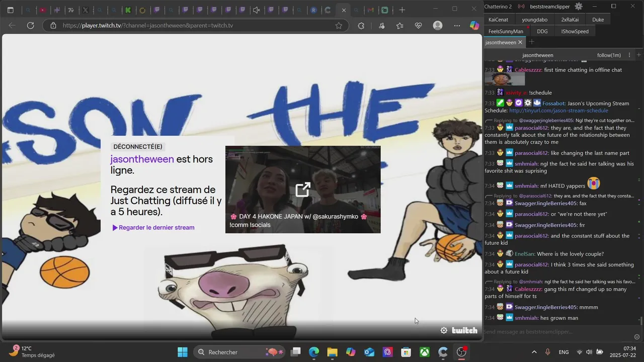Close the jasontheween Chatterino tab
Screen dimensions: 644x362
tap(520, 42)
